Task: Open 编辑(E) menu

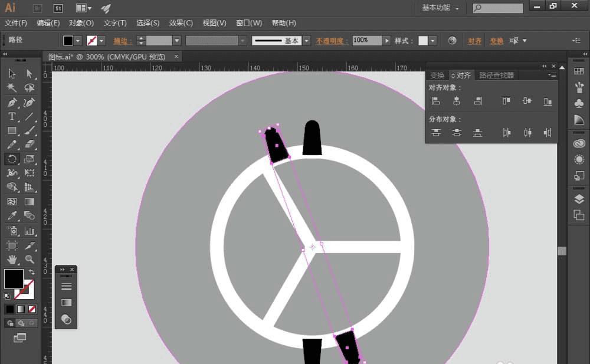Action: [x=48, y=23]
